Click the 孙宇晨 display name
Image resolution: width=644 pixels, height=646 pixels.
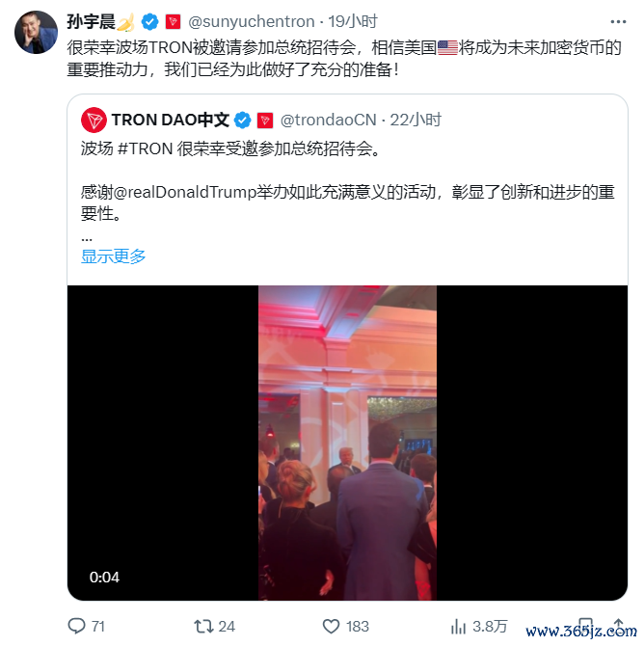coord(91,21)
